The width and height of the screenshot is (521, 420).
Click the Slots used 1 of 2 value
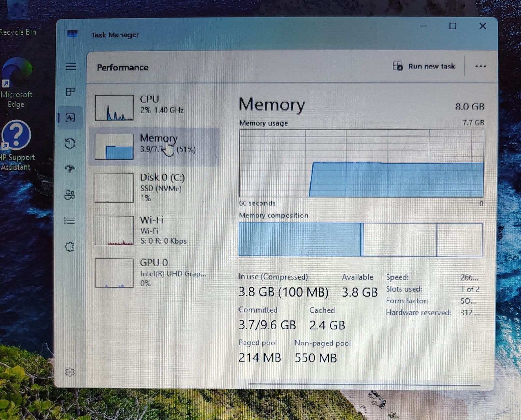click(470, 289)
